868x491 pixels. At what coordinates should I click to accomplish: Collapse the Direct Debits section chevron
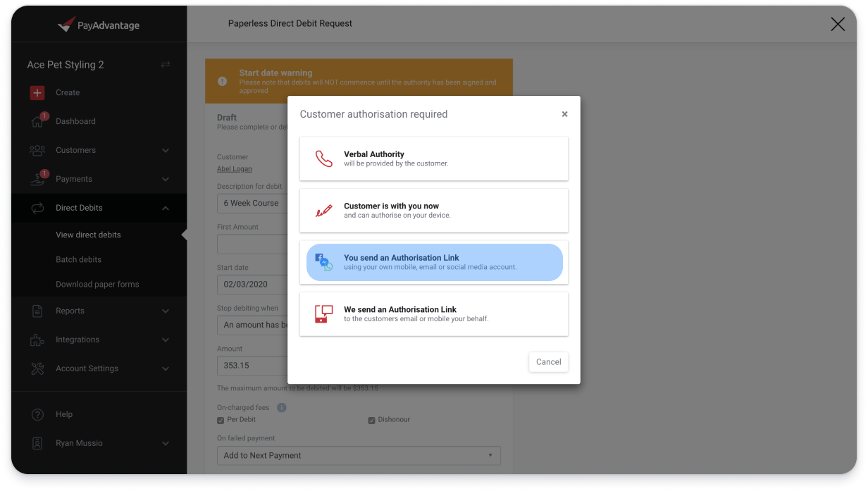click(x=166, y=208)
